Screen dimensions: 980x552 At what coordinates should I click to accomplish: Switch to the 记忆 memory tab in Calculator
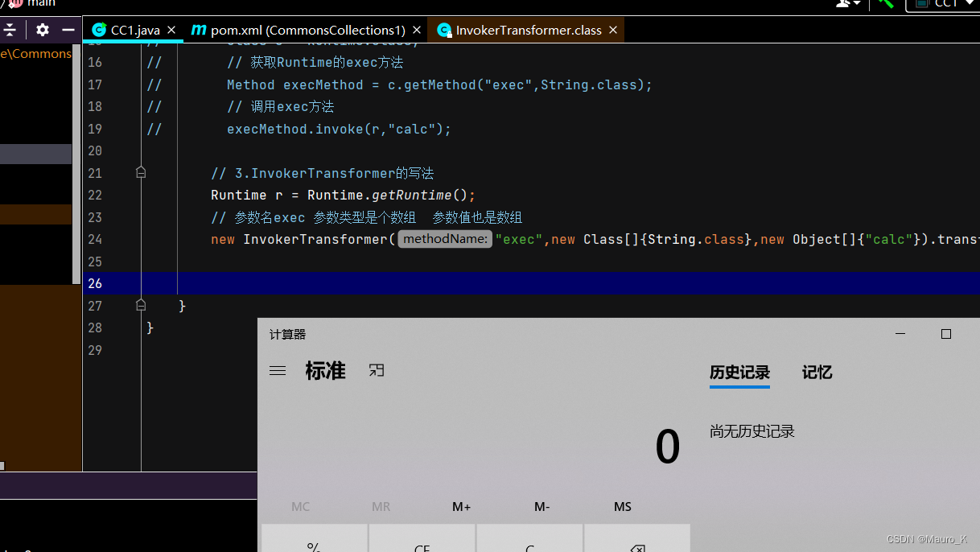pos(817,373)
